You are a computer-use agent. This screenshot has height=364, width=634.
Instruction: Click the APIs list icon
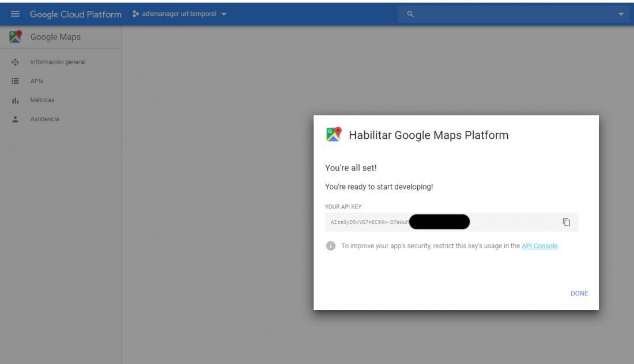(15, 81)
